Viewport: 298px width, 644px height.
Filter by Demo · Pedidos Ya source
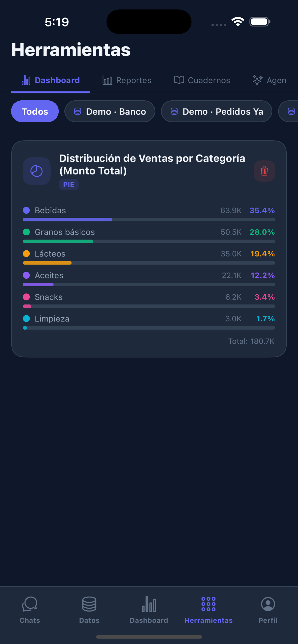coord(217,111)
